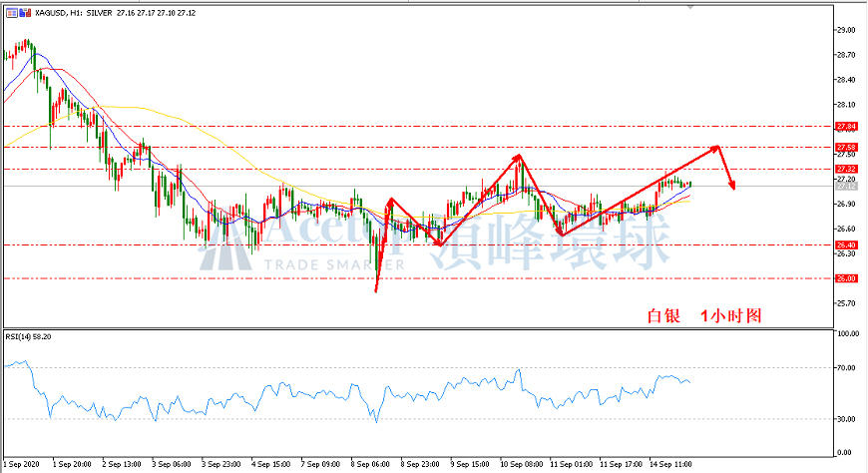Image resolution: width=868 pixels, height=473 pixels.
Task: Select the 26.40 red price level tag
Action: 846,244
